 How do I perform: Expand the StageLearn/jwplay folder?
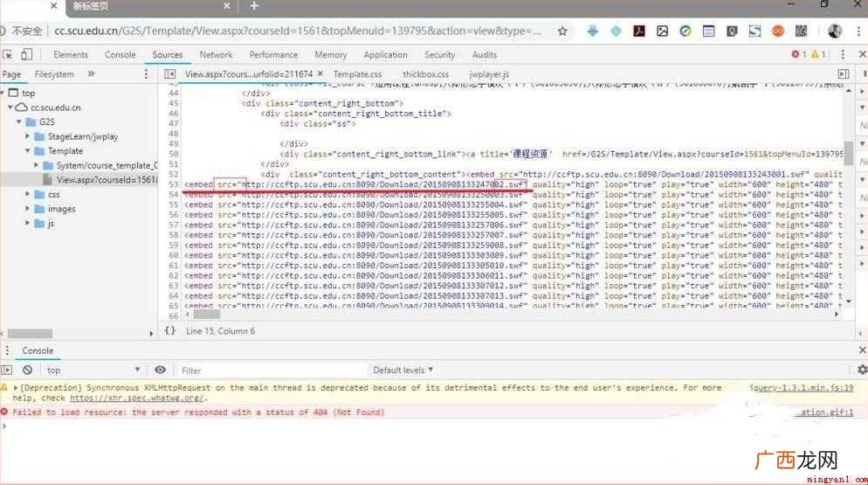(28, 135)
